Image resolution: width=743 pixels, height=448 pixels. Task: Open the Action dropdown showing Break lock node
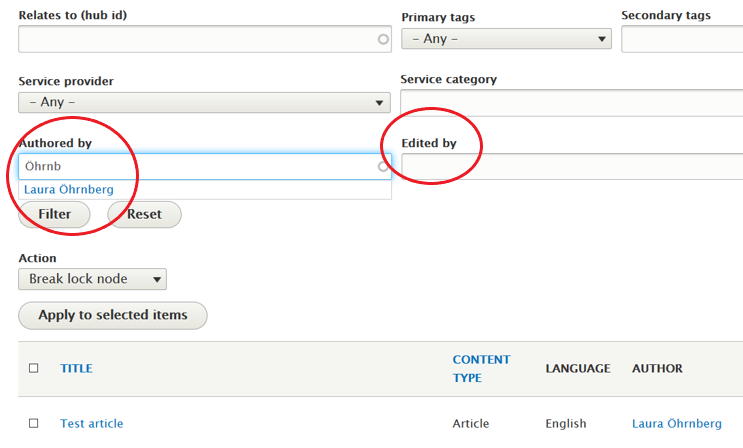[x=93, y=279]
